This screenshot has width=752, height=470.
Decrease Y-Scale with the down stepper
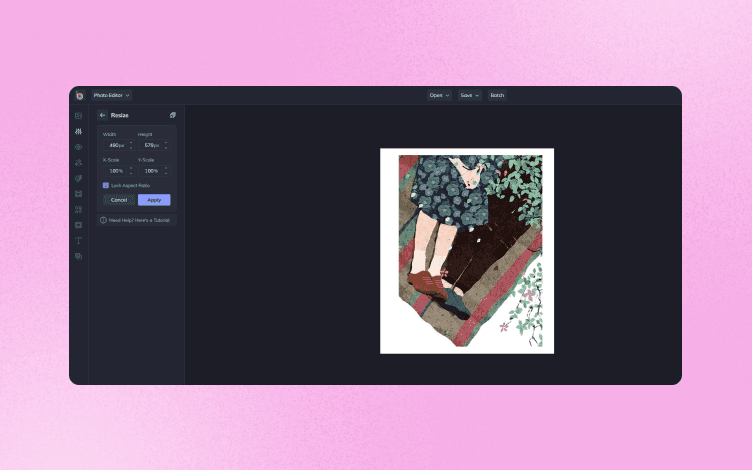coord(166,174)
